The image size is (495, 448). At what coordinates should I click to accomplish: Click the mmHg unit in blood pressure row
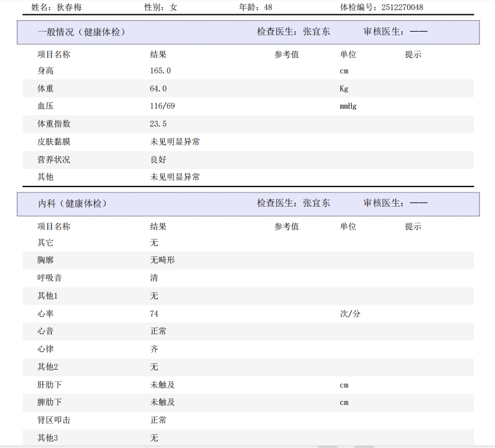click(348, 106)
